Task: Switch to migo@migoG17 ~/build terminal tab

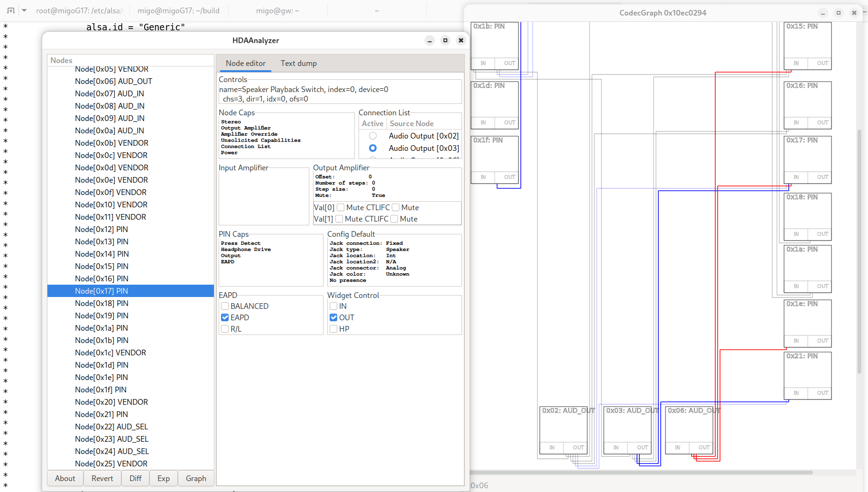Action: (x=178, y=10)
